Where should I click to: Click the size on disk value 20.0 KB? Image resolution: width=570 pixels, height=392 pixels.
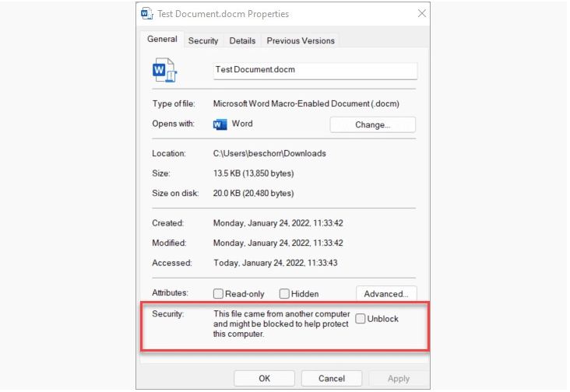pos(253,193)
